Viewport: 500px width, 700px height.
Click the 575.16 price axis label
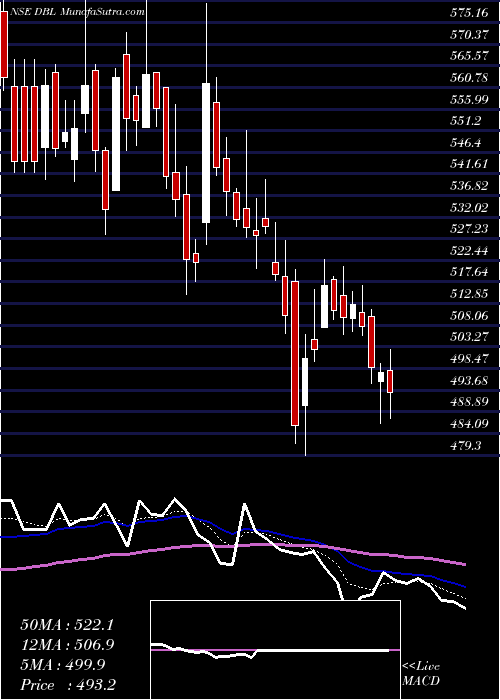coord(469,13)
